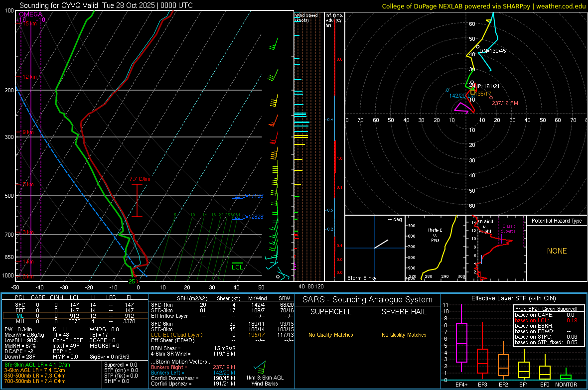Screen dimensions: 588x390
Task: Click the DN=190/45 hodograph label
Action: point(492,51)
